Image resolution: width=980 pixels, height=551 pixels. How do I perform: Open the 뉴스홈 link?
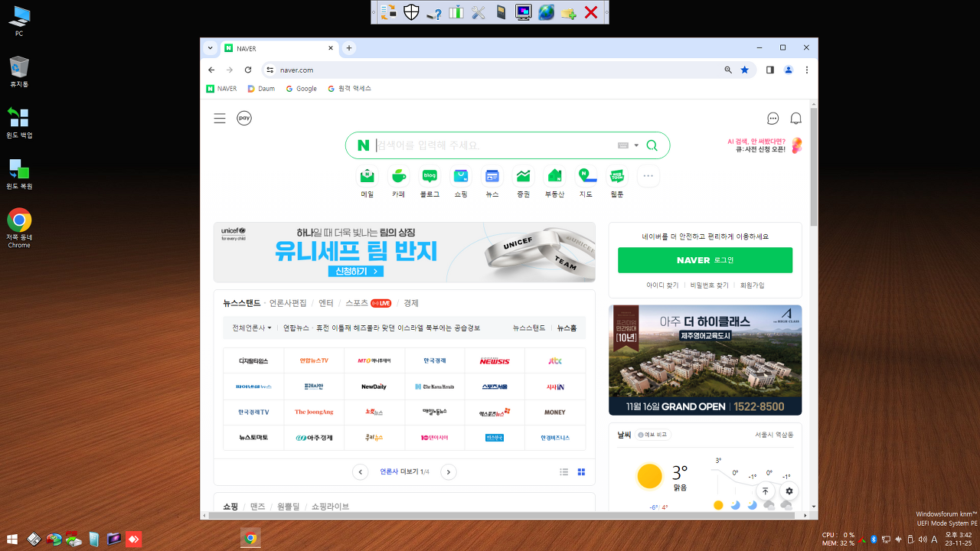click(x=567, y=328)
